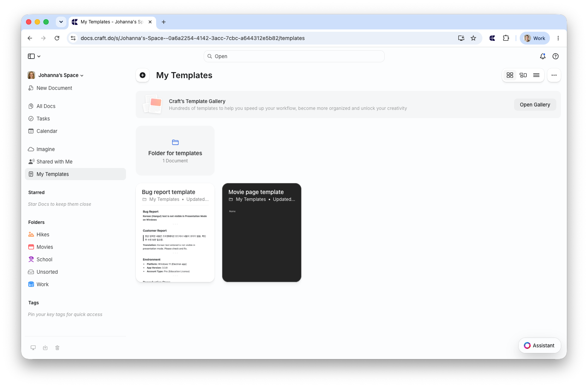Open Chrome's three-dot menu

(558, 38)
